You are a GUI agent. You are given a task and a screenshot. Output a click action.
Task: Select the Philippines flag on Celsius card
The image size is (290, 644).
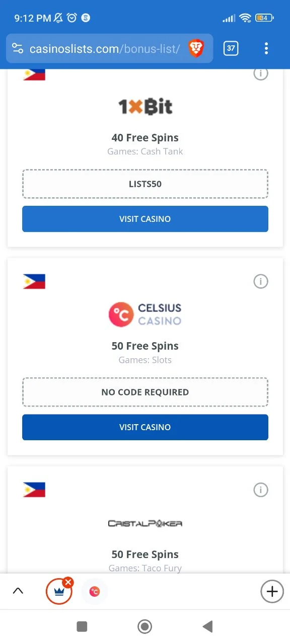tap(34, 282)
